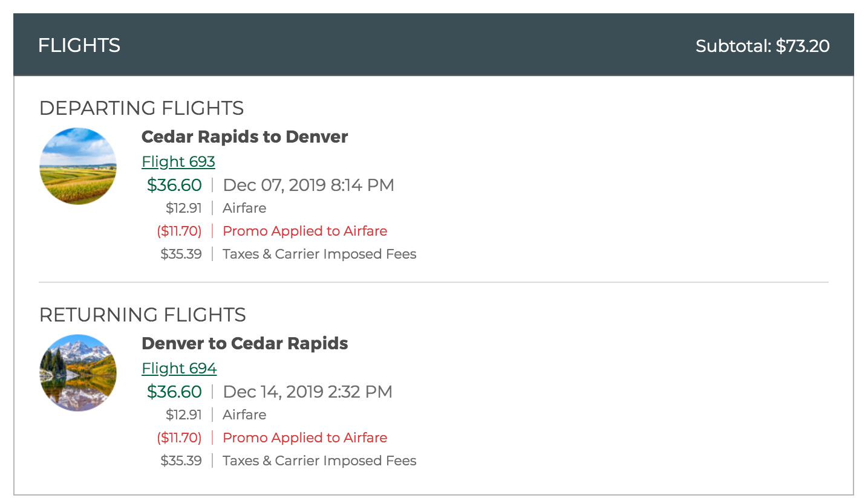Click the Cedar Rapids farmland thumbnail
The width and height of the screenshot is (865, 504).
point(78,166)
